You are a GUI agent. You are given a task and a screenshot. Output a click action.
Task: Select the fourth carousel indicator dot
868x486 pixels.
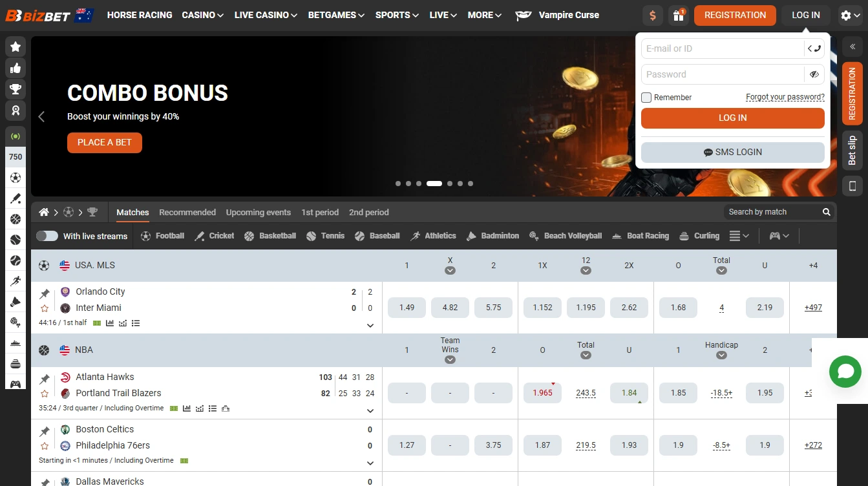pos(434,184)
